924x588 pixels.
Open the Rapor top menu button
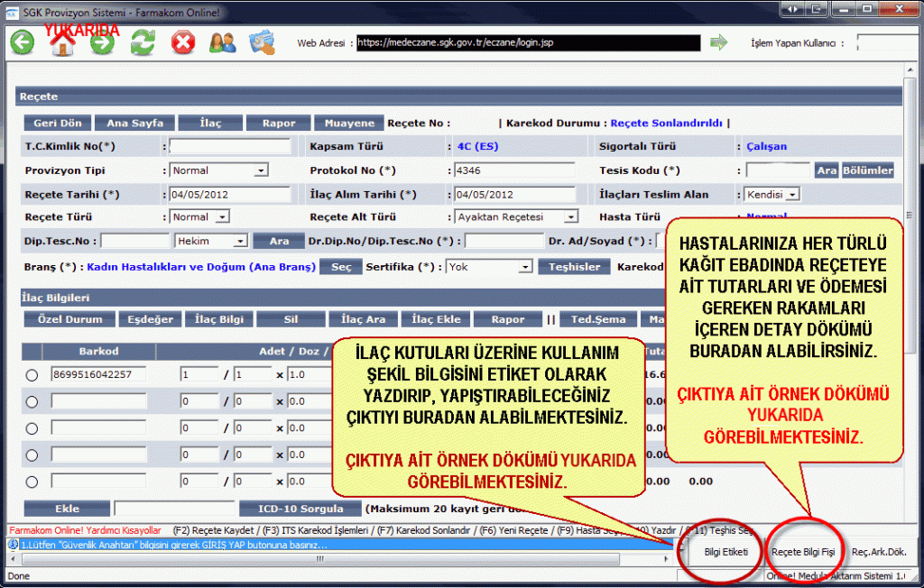pos(279,123)
